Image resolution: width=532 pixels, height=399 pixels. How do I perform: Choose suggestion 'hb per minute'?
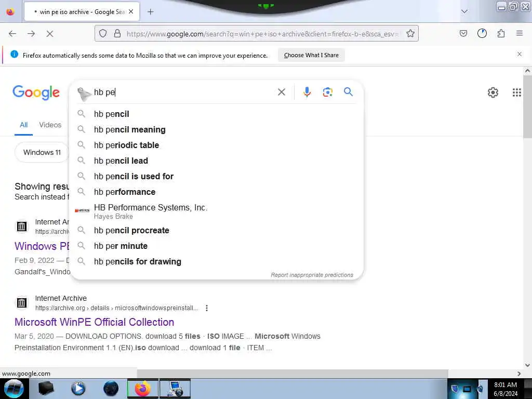click(217, 246)
